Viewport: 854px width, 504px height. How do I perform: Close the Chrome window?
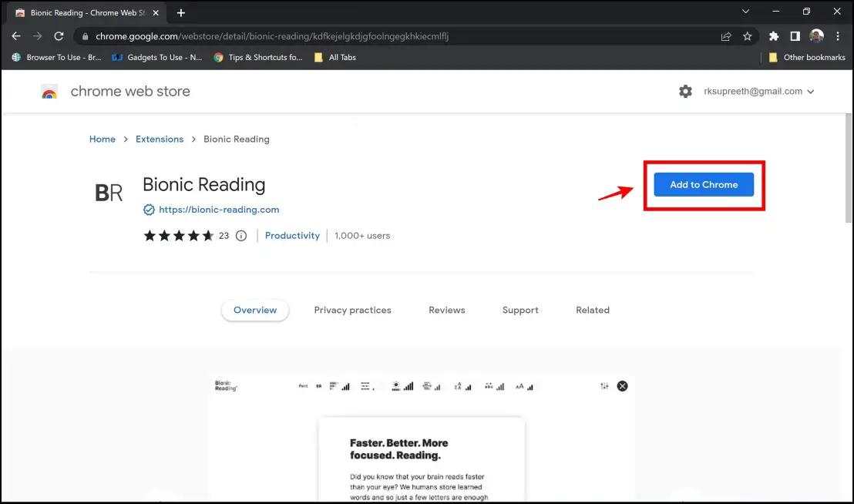(x=837, y=12)
